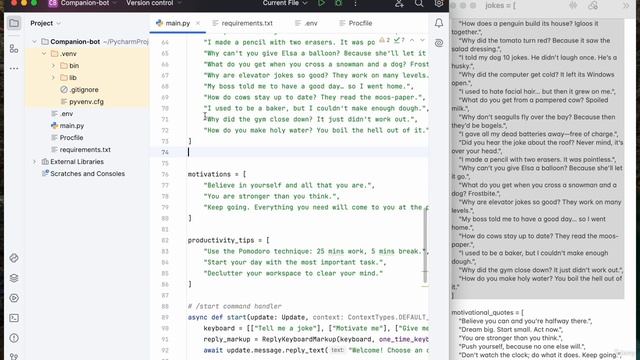Open the Version control dropdown
This screenshot has height=360, width=640.
click(153, 3)
